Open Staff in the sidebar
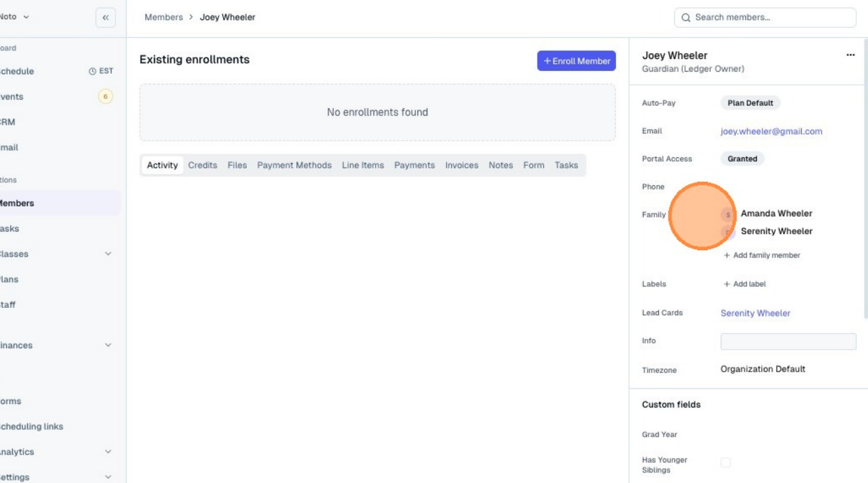Image resolution: width=868 pixels, height=483 pixels. tap(8, 305)
